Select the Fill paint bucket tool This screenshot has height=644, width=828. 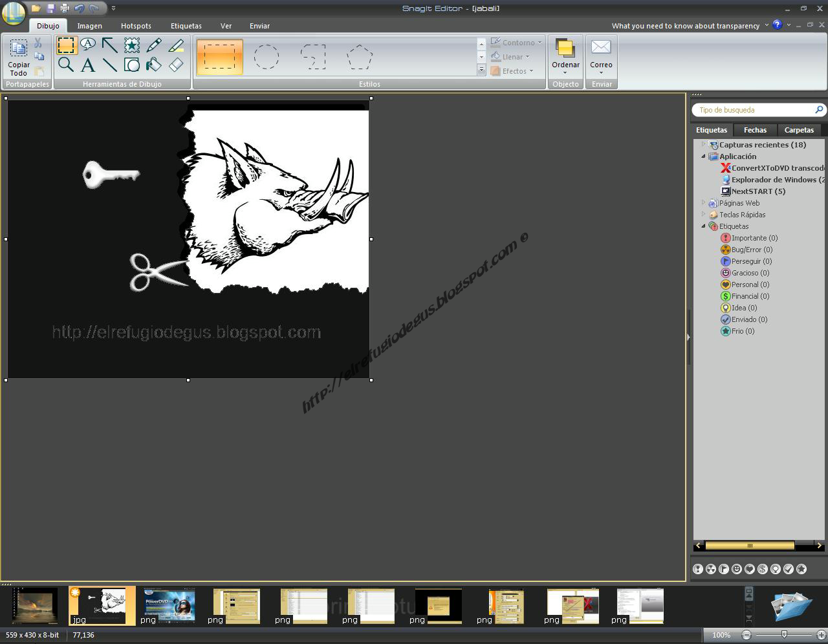154,64
